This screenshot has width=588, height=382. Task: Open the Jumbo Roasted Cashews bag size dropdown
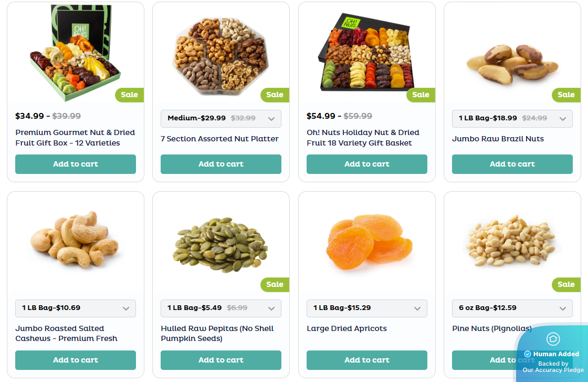(x=76, y=308)
